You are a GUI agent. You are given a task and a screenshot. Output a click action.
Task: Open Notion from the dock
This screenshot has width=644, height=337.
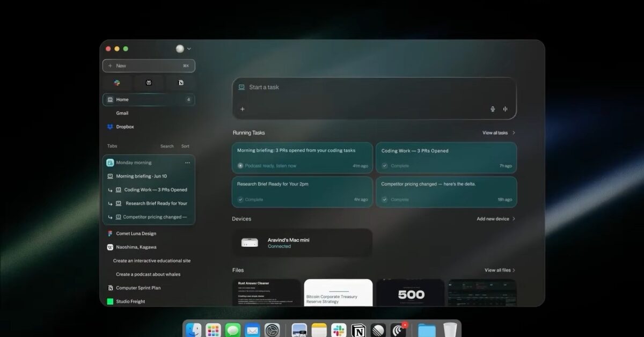[x=358, y=330]
